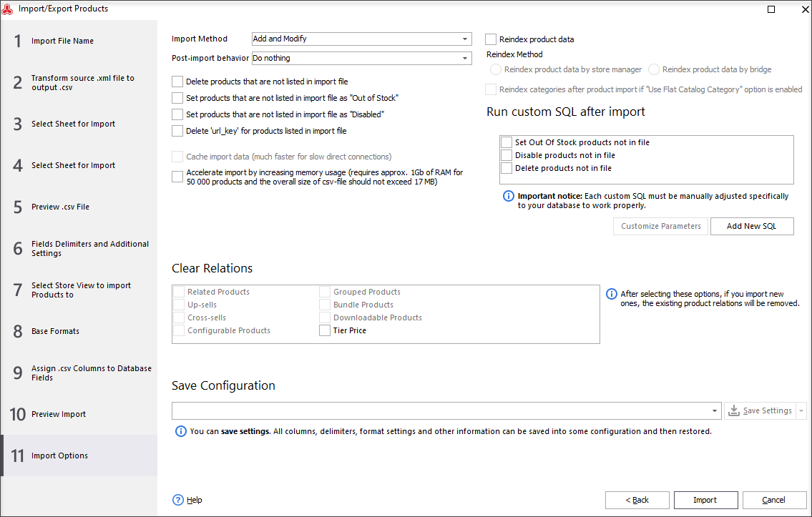Click the Grouped Products checkbox
812x517 pixels.
tap(325, 292)
